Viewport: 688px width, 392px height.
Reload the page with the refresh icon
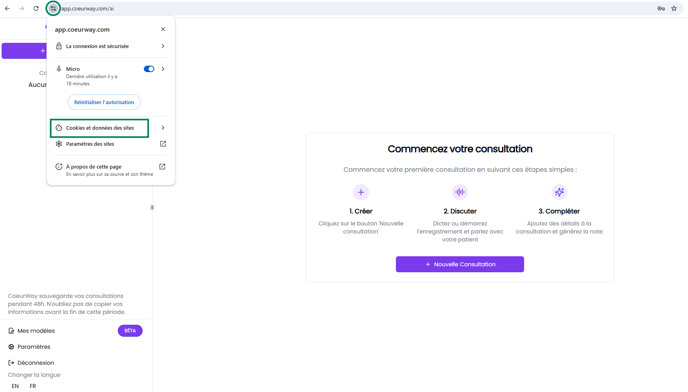36,8
